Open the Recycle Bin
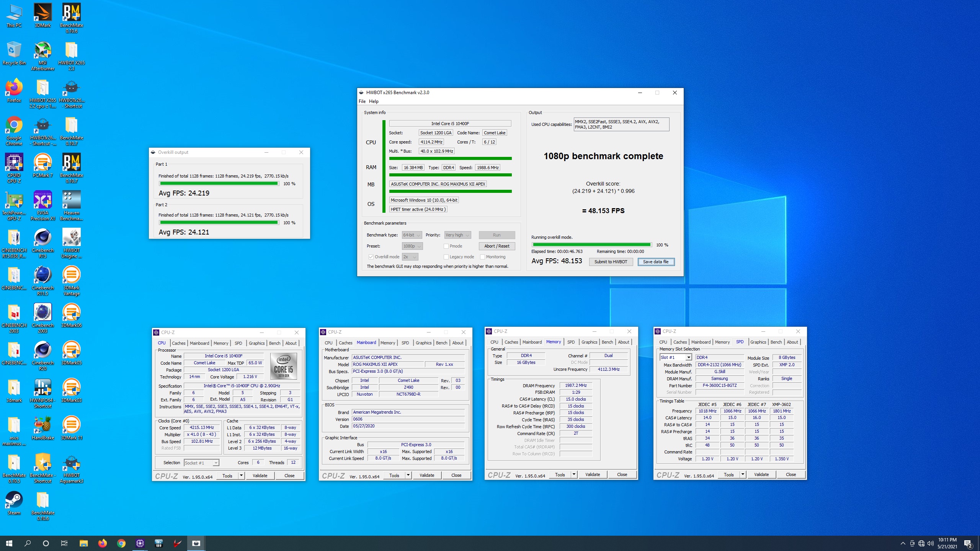Image resolution: width=980 pixels, height=551 pixels. [14, 53]
